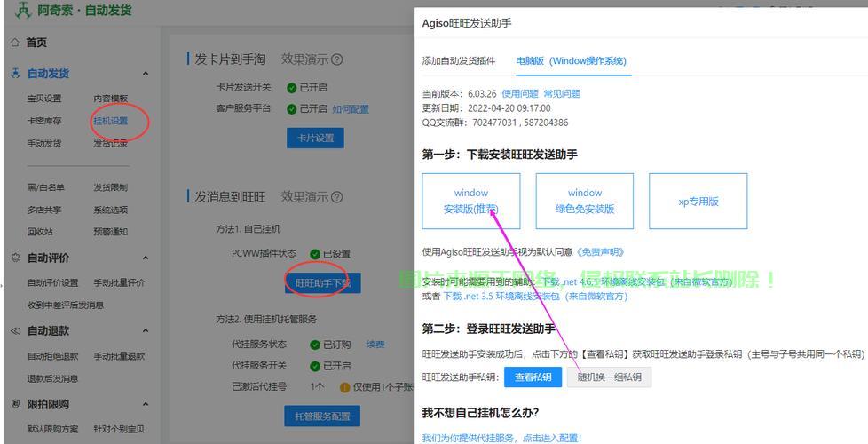Switch to 添加自动发货插件 tab
This screenshot has width=868, height=444.
click(x=458, y=61)
